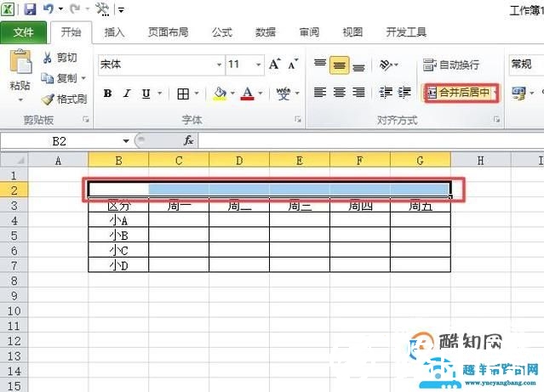Click the Select All corner of the grid

point(14,161)
